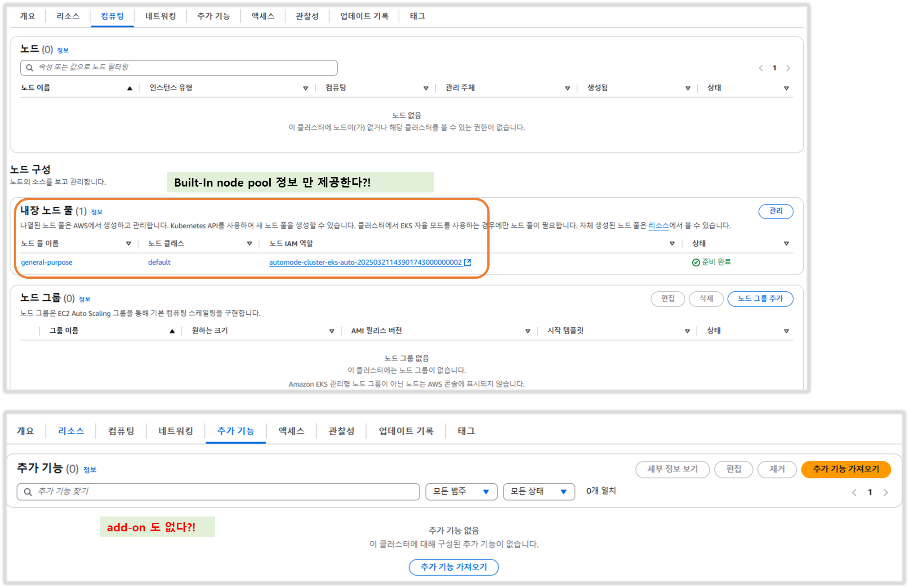Open the 모든 범주 category dropdown
Screen dimensions: 909x588
[x=461, y=491]
